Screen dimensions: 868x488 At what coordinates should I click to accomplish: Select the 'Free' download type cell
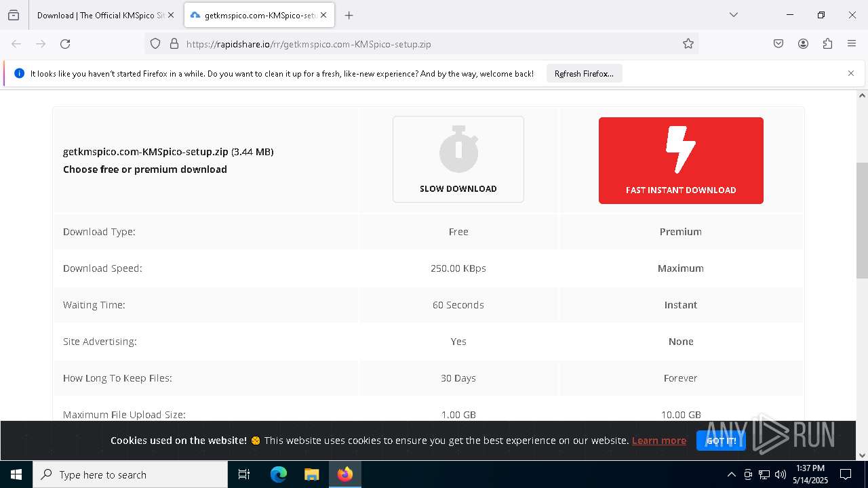(x=458, y=232)
